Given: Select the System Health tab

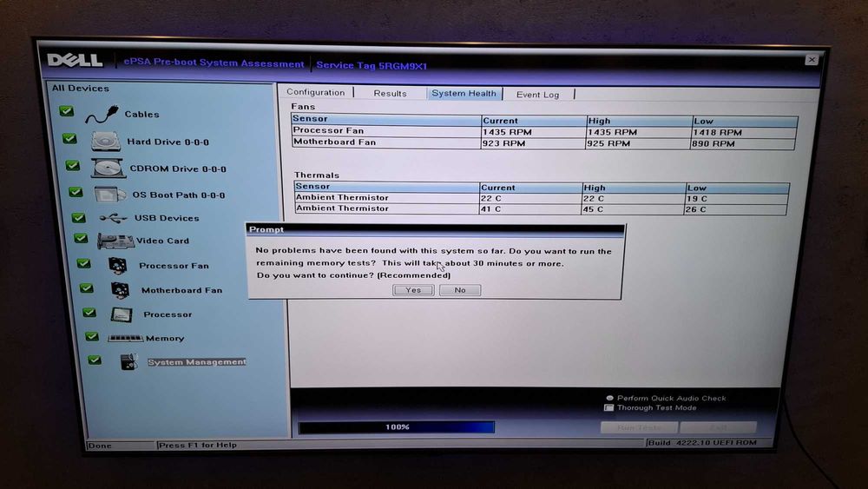Looking at the screenshot, I should (x=464, y=93).
